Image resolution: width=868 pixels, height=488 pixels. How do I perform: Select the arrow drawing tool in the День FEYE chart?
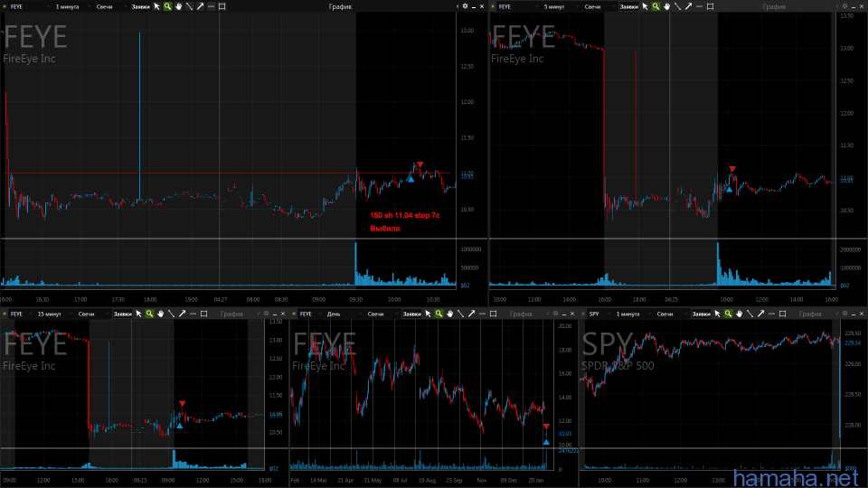[x=472, y=314]
